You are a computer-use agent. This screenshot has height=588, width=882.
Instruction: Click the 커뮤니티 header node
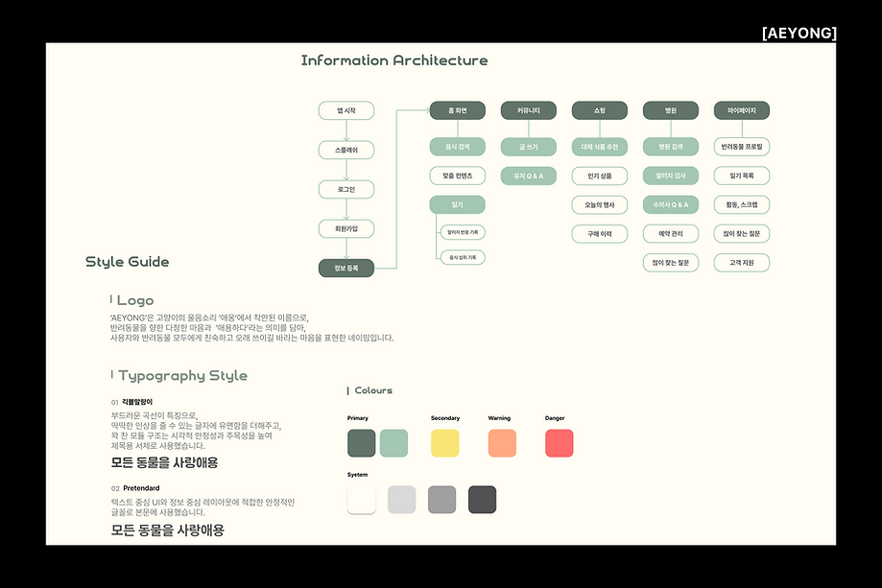pyautogui.click(x=528, y=110)
